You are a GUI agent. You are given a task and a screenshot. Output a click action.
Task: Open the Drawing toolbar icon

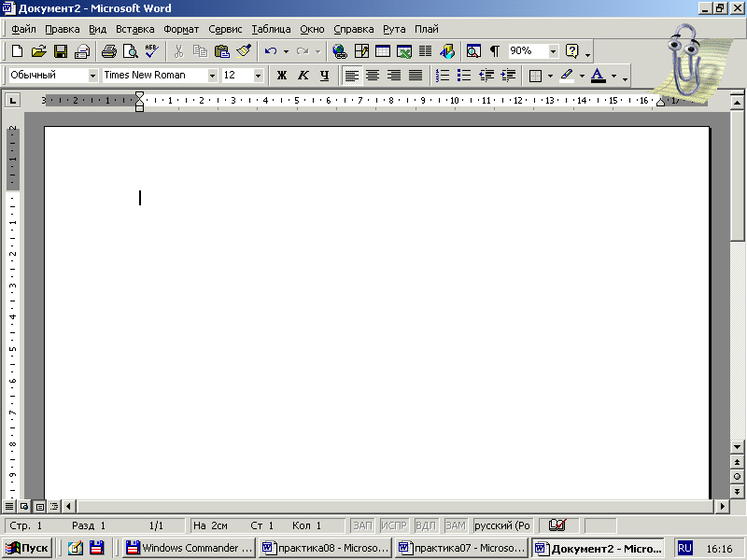click(447, 51)
